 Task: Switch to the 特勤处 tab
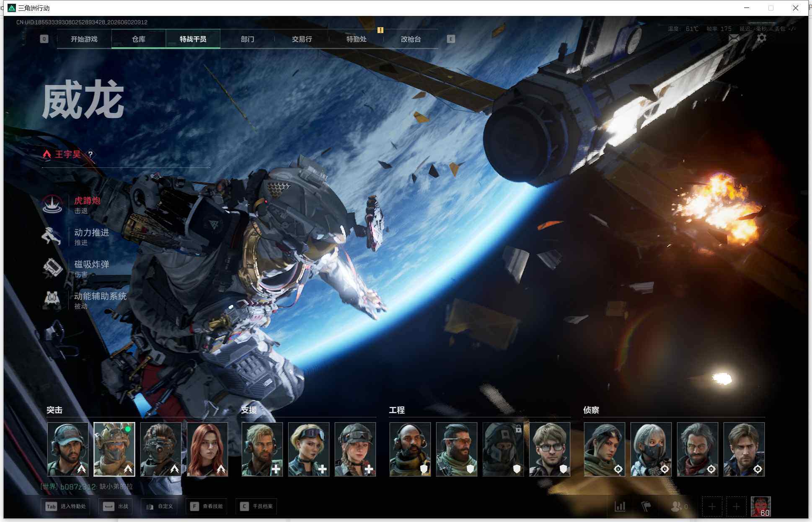pyautogui.click(x=357, y=39)
